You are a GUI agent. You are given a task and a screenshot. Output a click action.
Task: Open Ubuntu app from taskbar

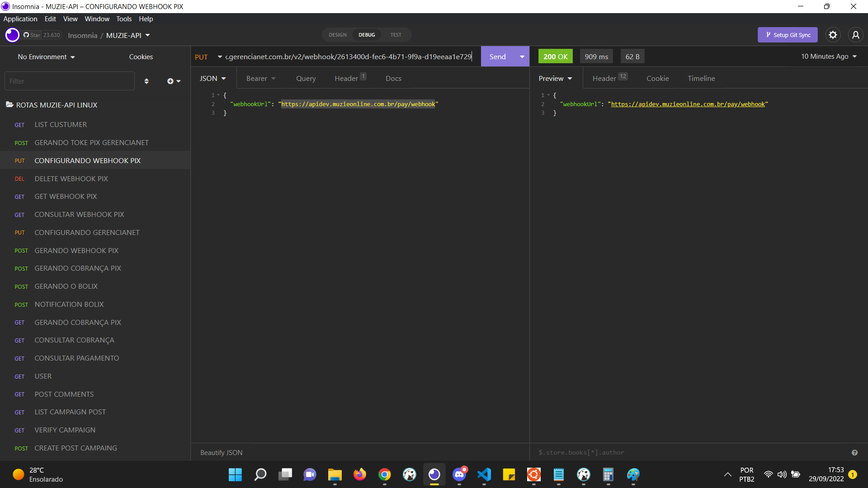pos(534,474)
